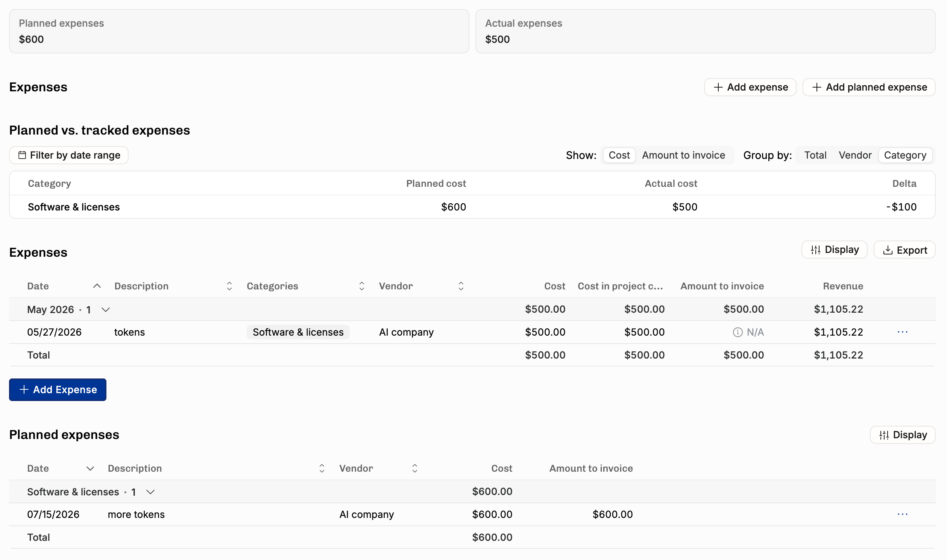Click the 07/15/2026 planned date

coord(53,515)
